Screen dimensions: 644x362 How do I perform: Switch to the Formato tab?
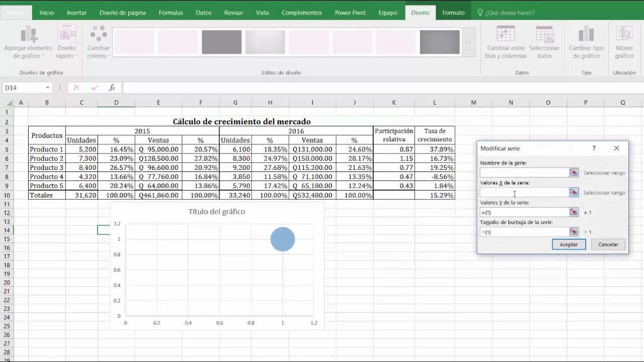point(453,13)
